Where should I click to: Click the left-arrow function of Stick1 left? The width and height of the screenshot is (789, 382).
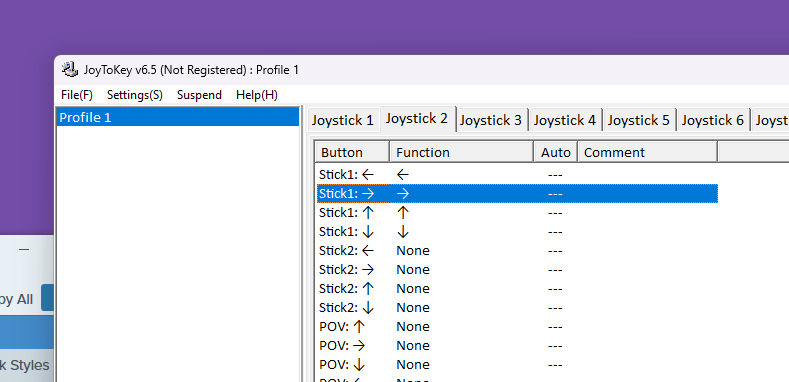point(403,175)
